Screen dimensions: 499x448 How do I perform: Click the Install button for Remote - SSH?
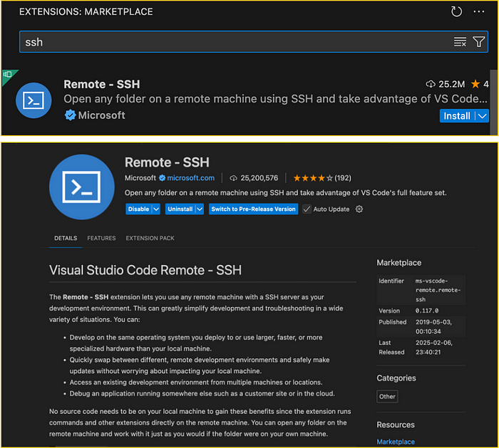457,116
